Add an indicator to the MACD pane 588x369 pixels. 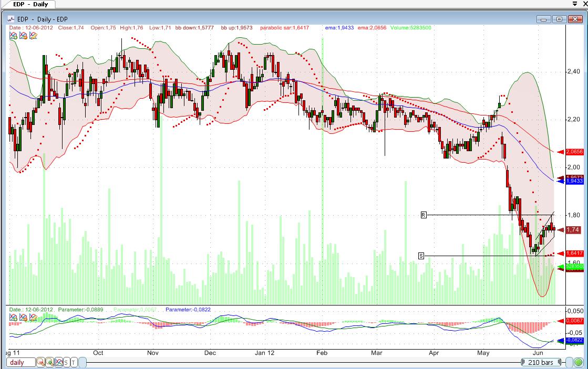(x=13, y=318)
